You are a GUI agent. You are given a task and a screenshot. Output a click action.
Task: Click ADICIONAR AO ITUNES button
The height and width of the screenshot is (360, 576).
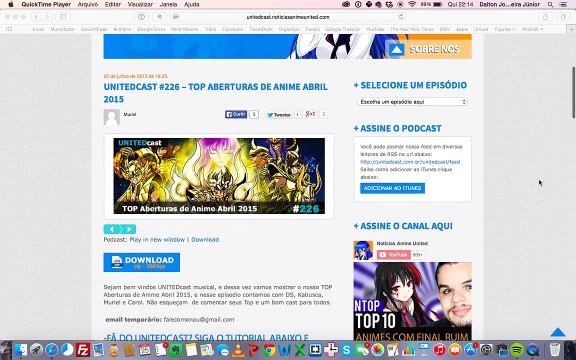pos(392,188)
